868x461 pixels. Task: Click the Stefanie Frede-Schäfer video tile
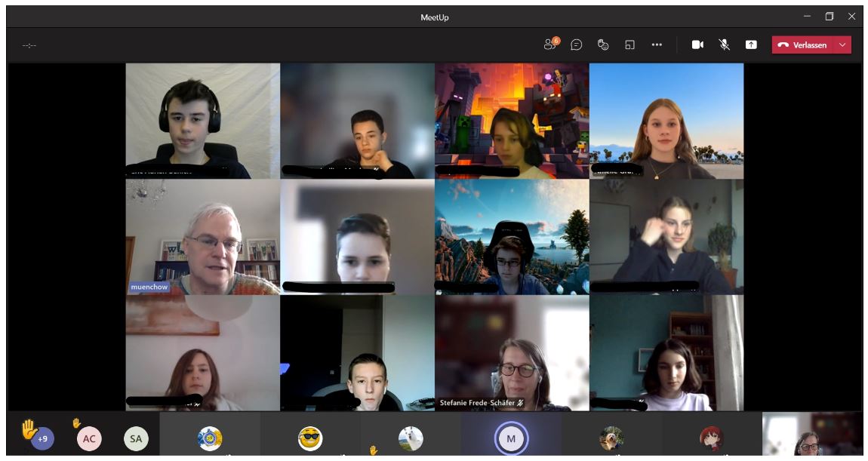[511, 352]
